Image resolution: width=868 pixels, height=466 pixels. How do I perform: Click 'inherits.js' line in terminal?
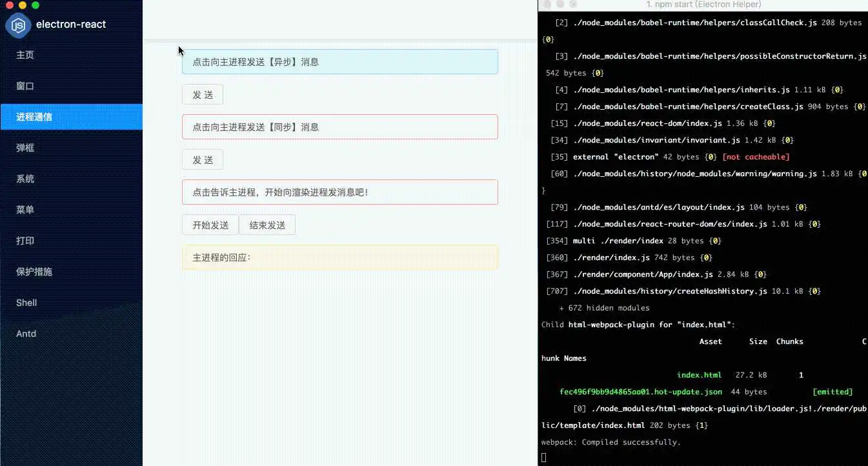(699, 90)
